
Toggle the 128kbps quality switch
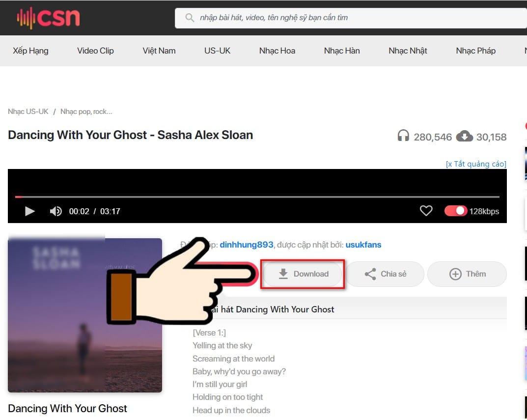coord(455,211)
